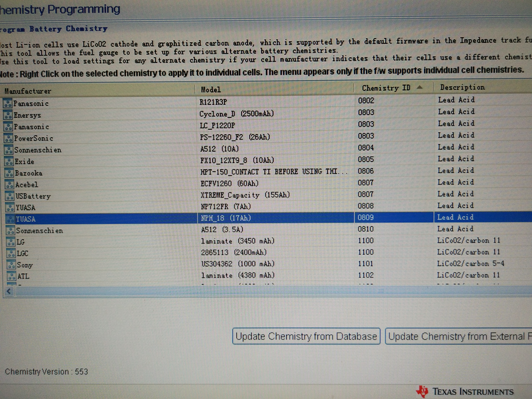Click the PowerSonic row battery icon
Viewport: 532px width, 399px height.
point(8,138)
